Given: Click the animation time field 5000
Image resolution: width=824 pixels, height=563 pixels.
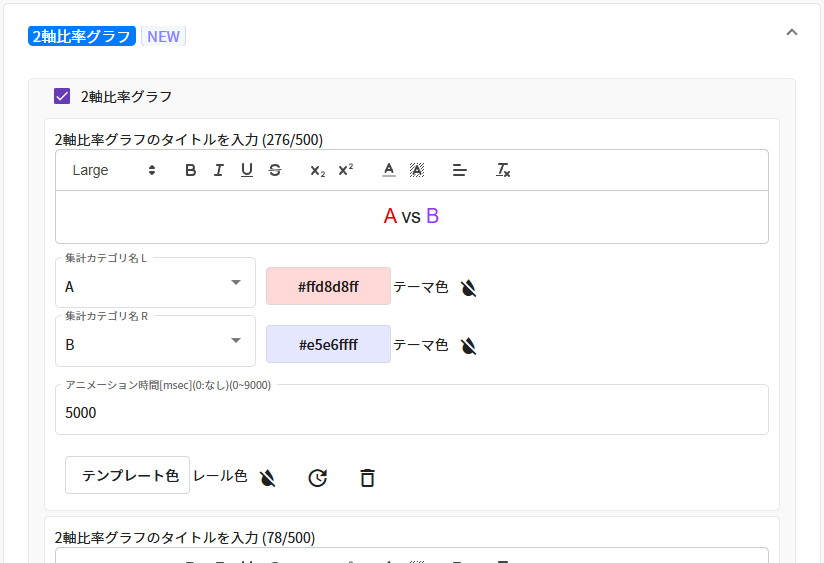Looking at the screenshot, I should pos(411,410).
